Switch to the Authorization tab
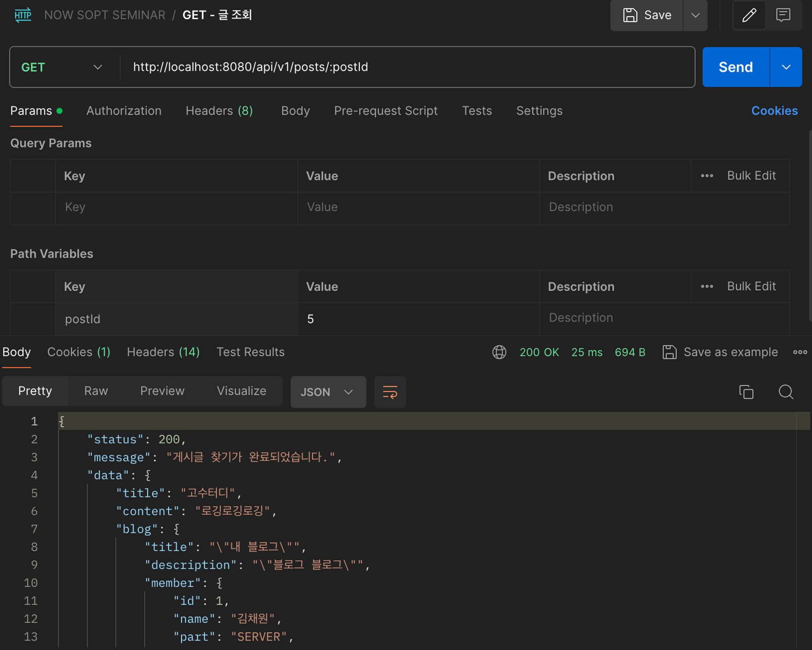This screenshot has width=812, height=650. [x=124, y=111]
